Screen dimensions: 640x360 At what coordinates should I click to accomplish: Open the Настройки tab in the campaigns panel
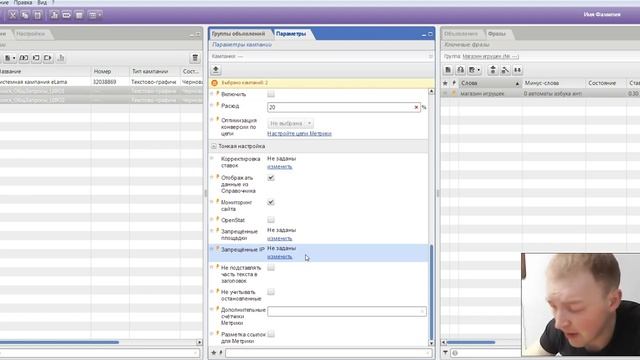31,34
